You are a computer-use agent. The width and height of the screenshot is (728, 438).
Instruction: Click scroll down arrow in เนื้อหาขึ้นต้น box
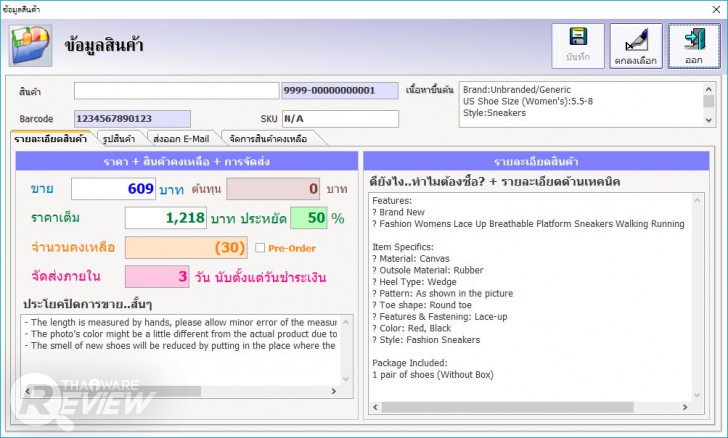[708, 120]
